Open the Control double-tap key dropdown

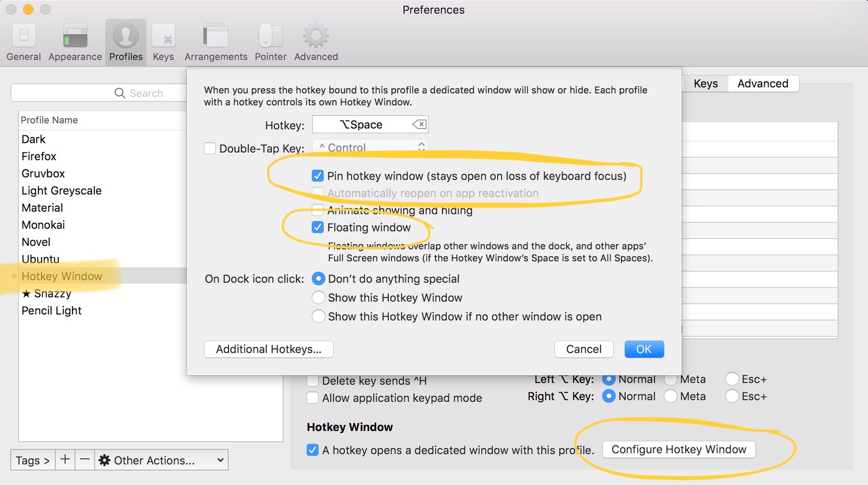click(x=370, y=147)
